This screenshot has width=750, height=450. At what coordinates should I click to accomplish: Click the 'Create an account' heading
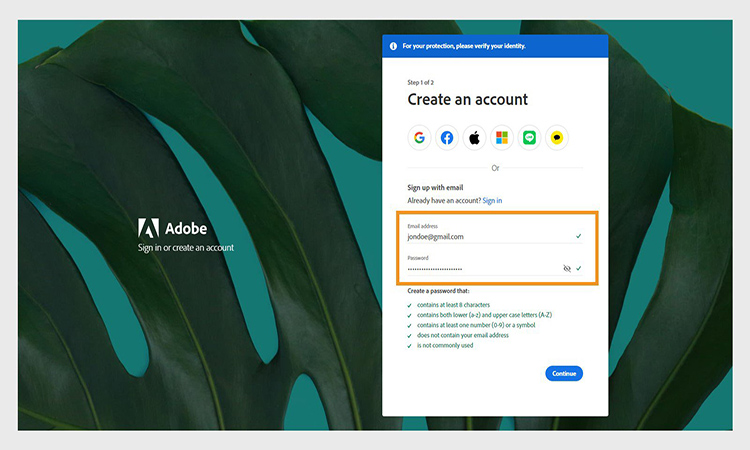point(467,100)
